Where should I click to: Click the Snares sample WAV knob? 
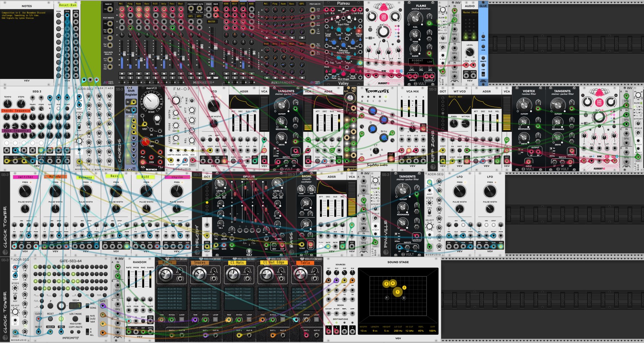click(199, 274)
